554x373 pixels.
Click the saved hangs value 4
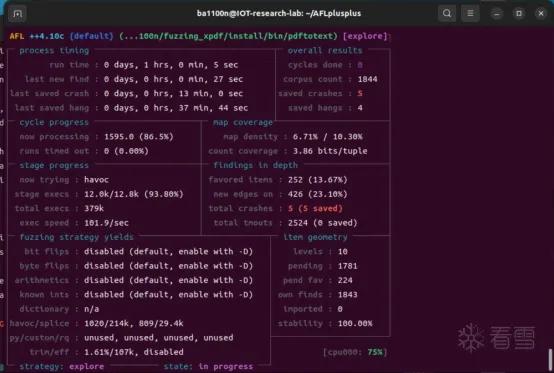point(360,108)
